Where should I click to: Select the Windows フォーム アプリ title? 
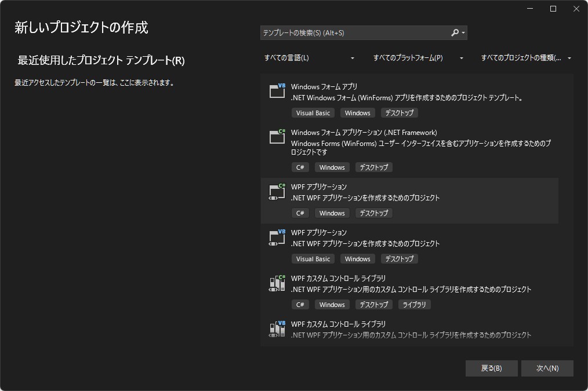[324, 86]
